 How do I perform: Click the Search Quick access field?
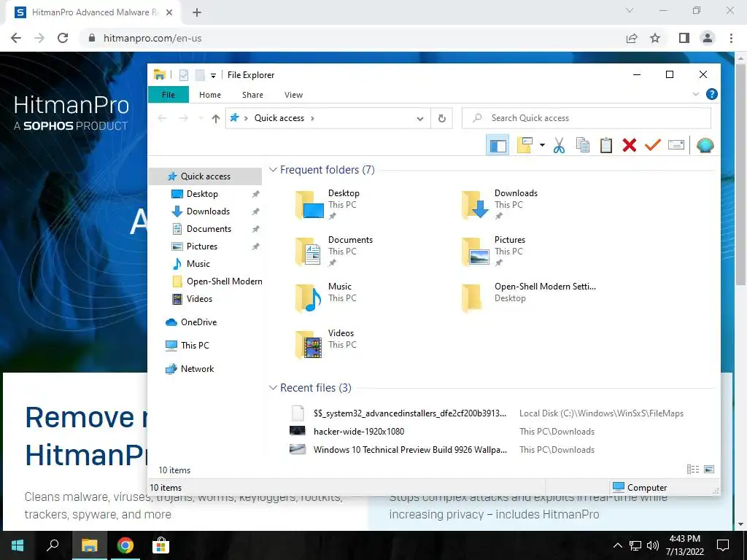(x=587, y=118)
